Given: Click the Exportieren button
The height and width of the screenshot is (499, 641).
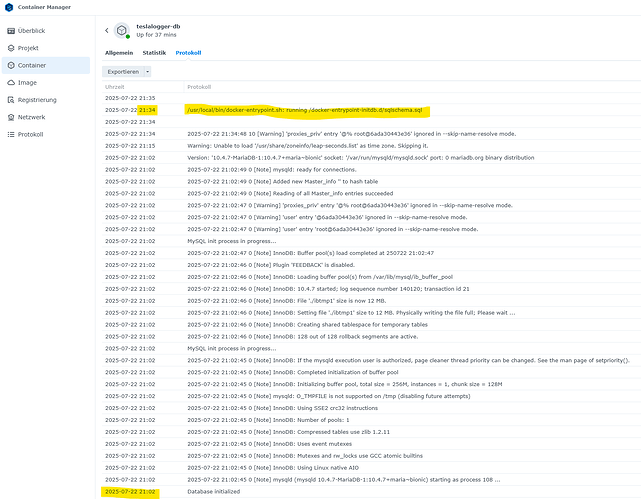Looking at the screenshot, I should point(123,72).
